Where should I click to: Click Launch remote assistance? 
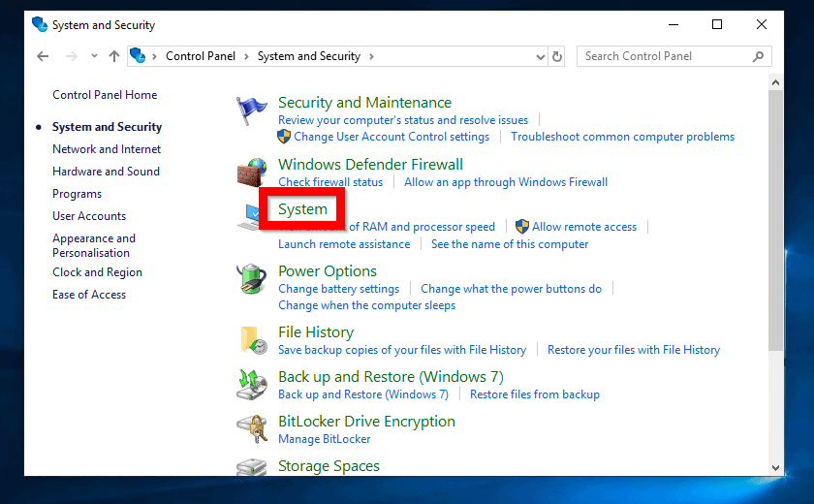click(x=344, y=244)
